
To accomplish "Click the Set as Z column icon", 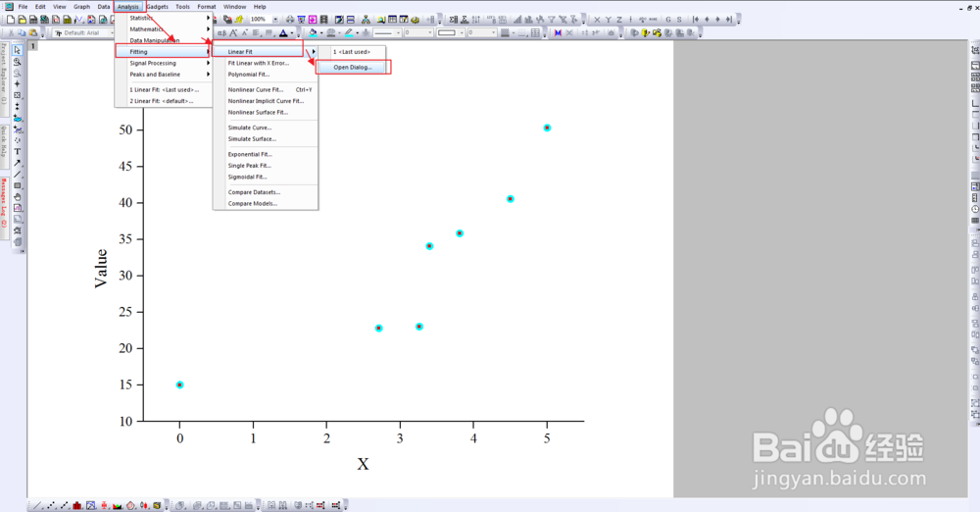I will pyautogui.click(x=619, y=20).
